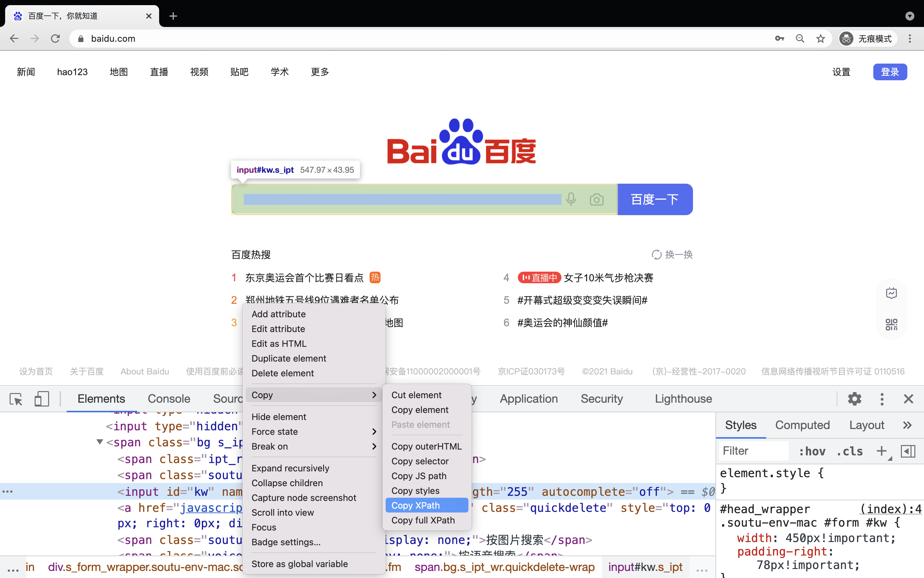Open the 新闻 link
This screenshot has height=578, width=924.
tap(26, 72)
